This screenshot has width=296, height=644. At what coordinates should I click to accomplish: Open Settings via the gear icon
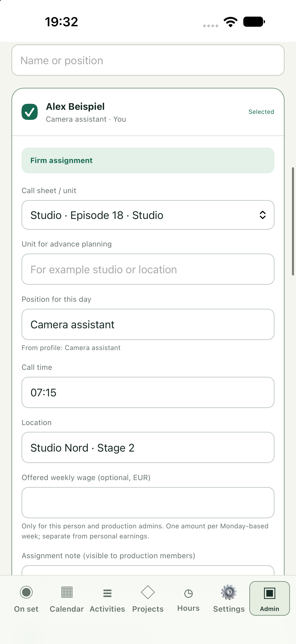click(x=229, y=592)
